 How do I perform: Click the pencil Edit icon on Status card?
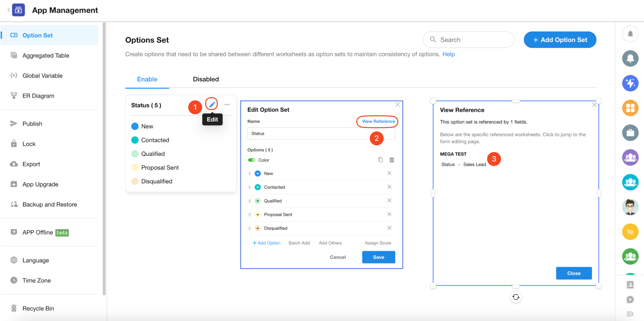click(x=212, y=104)
